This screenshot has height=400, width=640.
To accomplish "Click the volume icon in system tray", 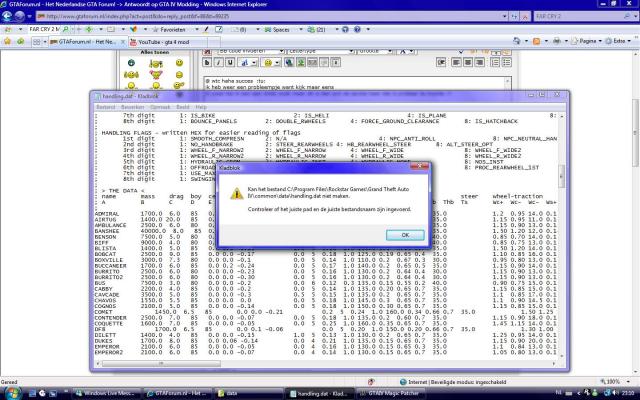I will (615, 393).
